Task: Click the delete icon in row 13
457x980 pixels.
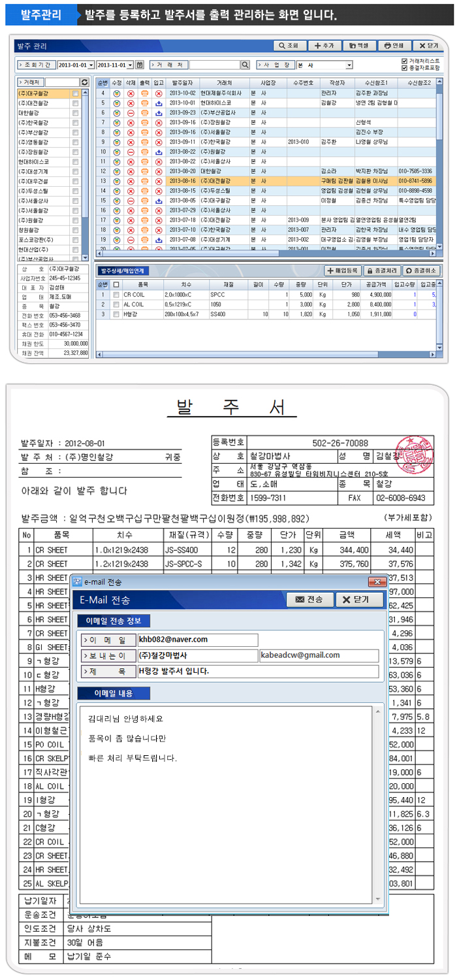Action: [x=130, y=180]
